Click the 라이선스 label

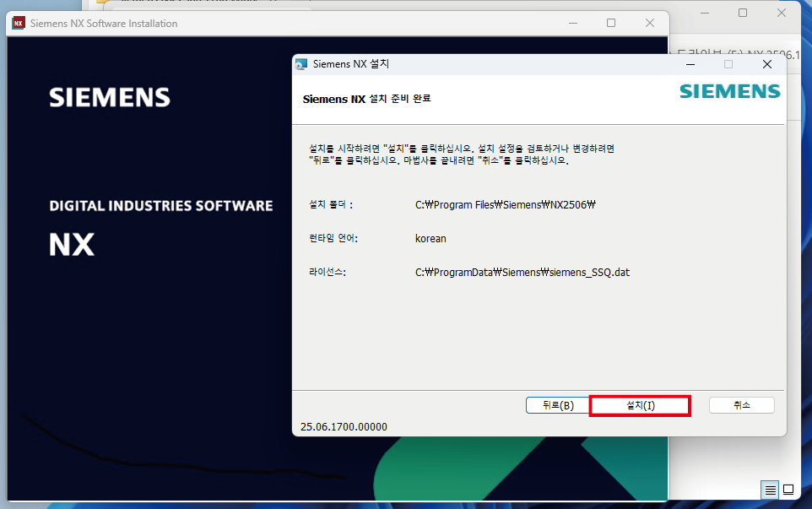point(328,272)
